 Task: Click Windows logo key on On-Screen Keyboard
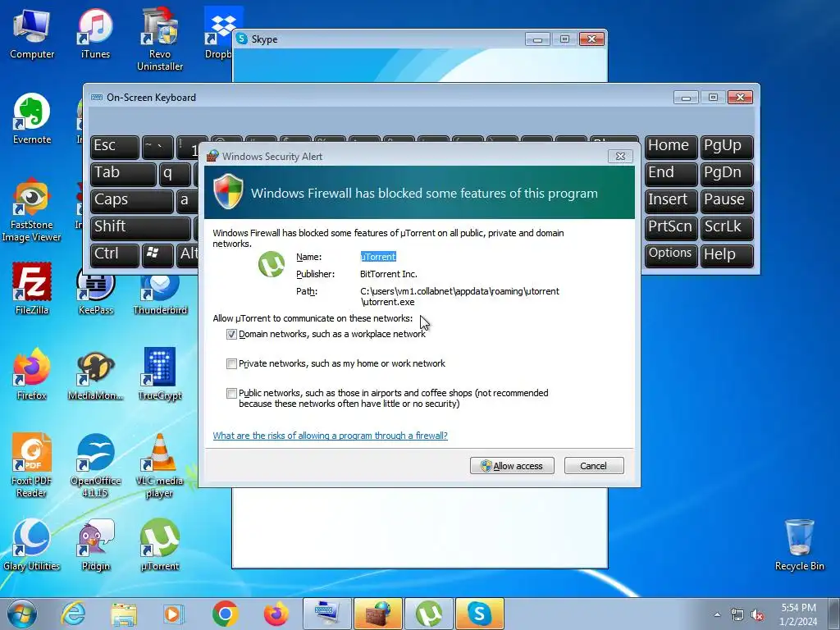click(157, 255)
